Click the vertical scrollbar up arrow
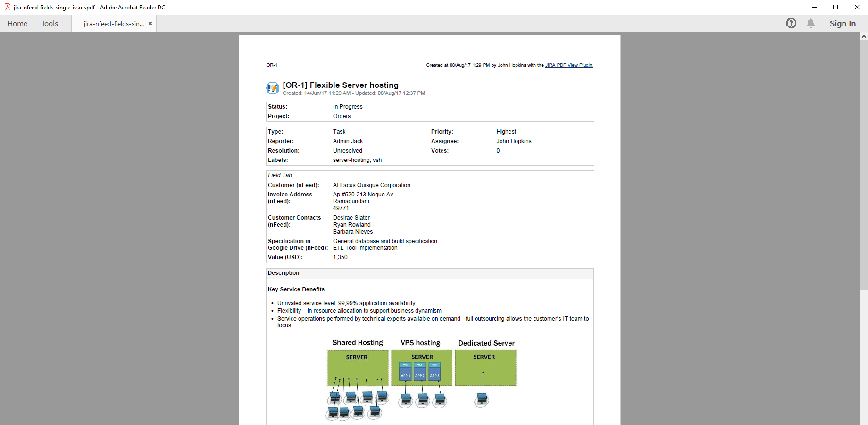This screenshot has width=868, height=425. coord(864,36)
